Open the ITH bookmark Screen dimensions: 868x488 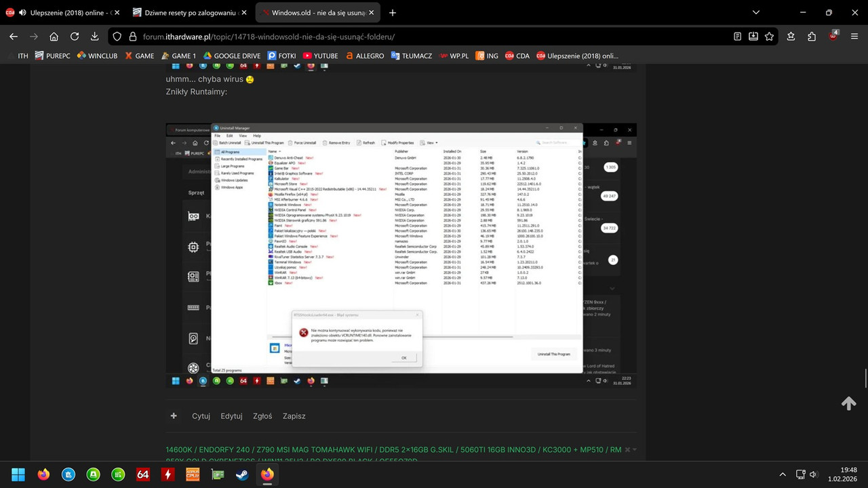(18, 56)
